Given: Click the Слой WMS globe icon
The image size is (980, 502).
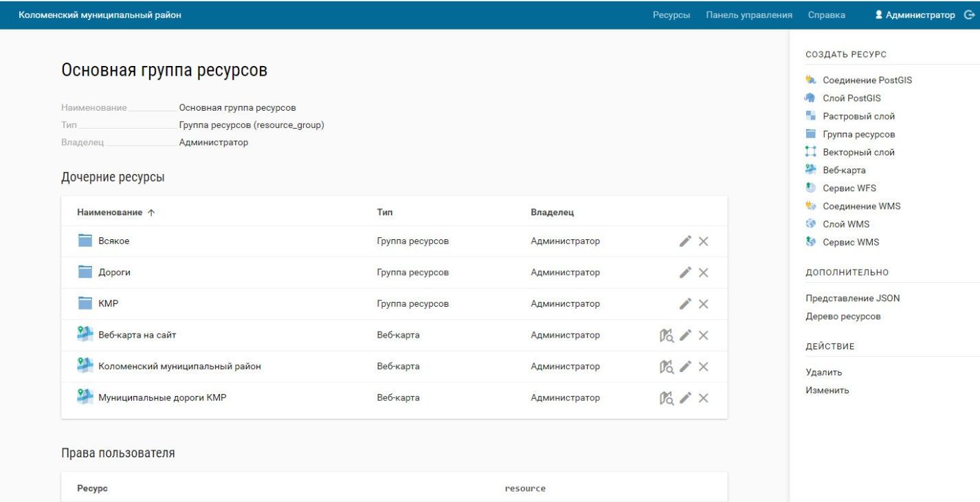Looking at the screenshot, I should tap(810, 224).
